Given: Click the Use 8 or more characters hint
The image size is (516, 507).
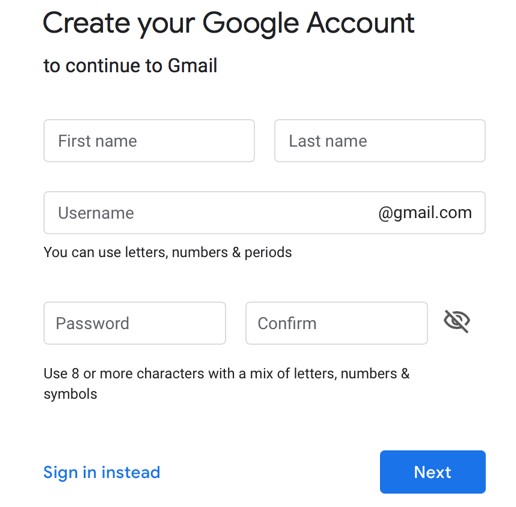Looking at the screenshot, I should [226, 384].
